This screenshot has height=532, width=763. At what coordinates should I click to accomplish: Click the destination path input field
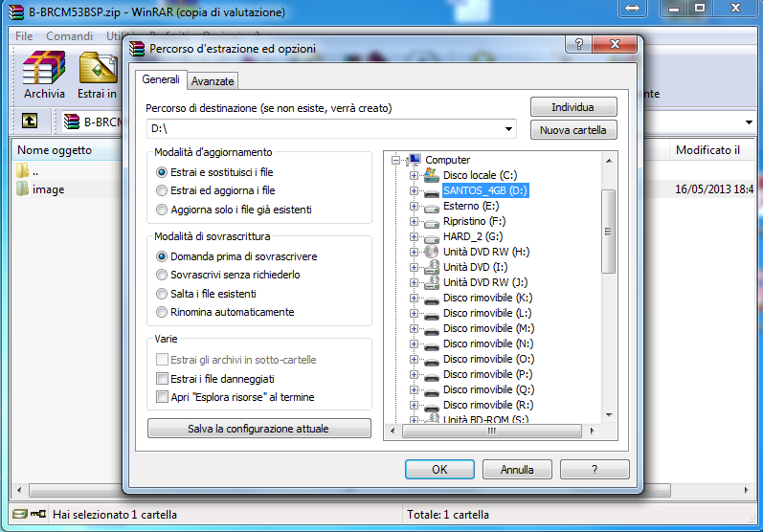[331, 129]
